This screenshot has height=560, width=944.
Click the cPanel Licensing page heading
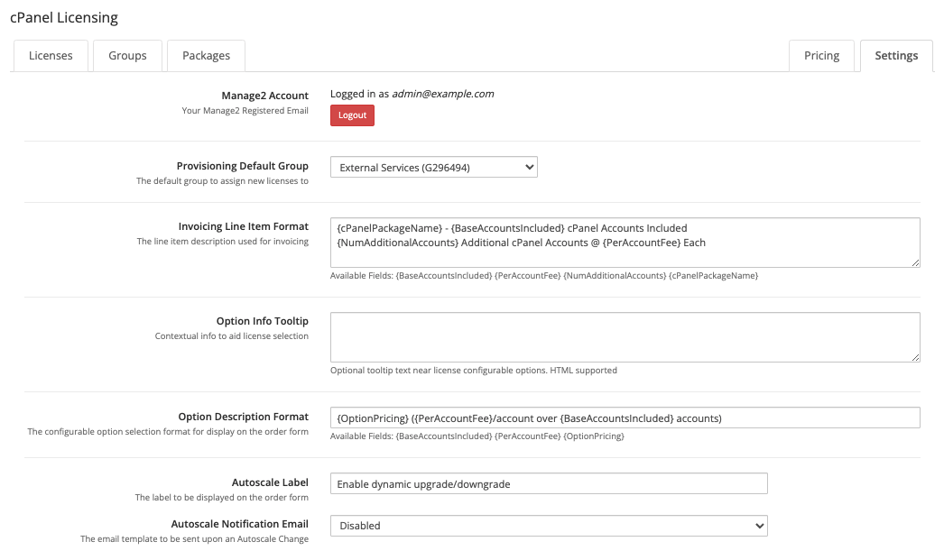[64, 17]
